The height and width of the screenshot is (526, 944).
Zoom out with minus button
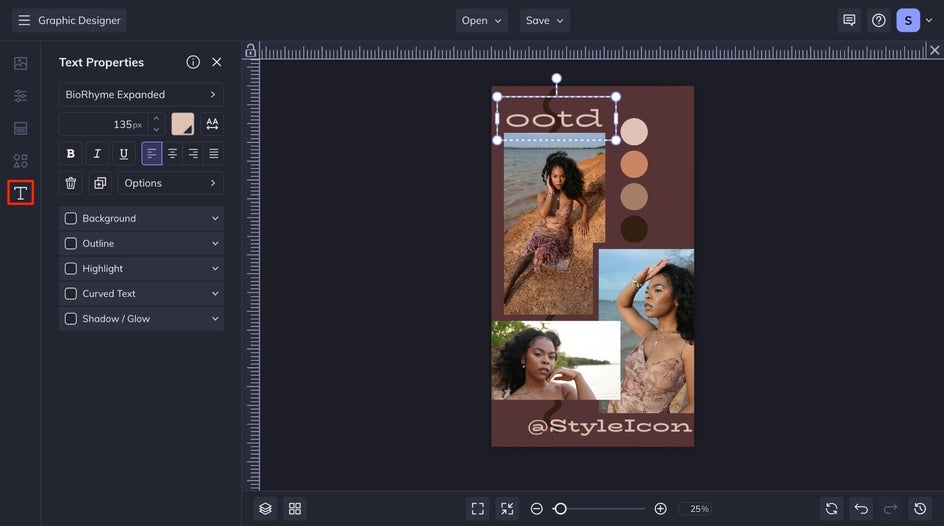(x=536, y=509)
